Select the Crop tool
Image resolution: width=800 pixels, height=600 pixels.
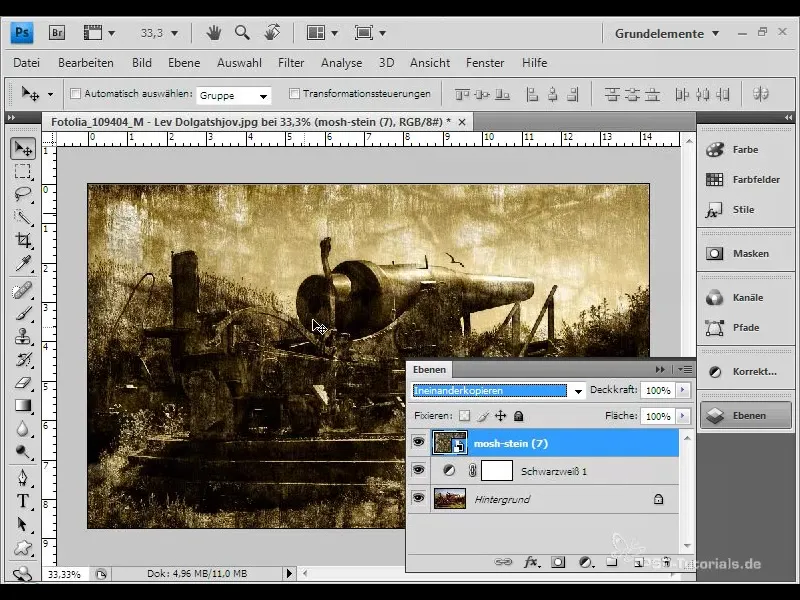pos(23,240)
